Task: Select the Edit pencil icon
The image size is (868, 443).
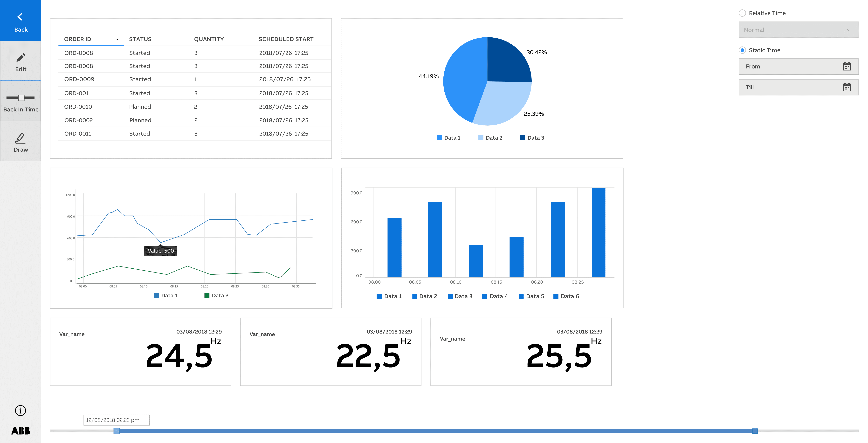Action: click(21, 58)
